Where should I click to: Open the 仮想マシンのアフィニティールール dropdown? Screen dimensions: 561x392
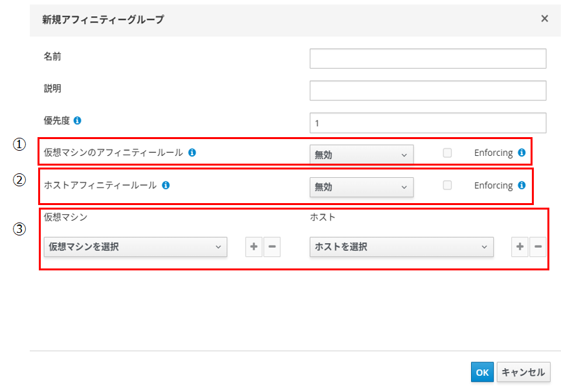[361, 155]
